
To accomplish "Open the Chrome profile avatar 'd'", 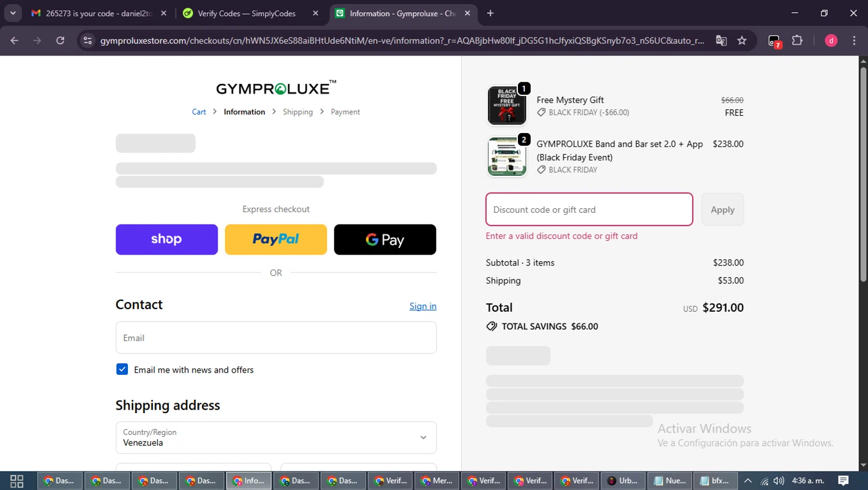I will point(831,40).
